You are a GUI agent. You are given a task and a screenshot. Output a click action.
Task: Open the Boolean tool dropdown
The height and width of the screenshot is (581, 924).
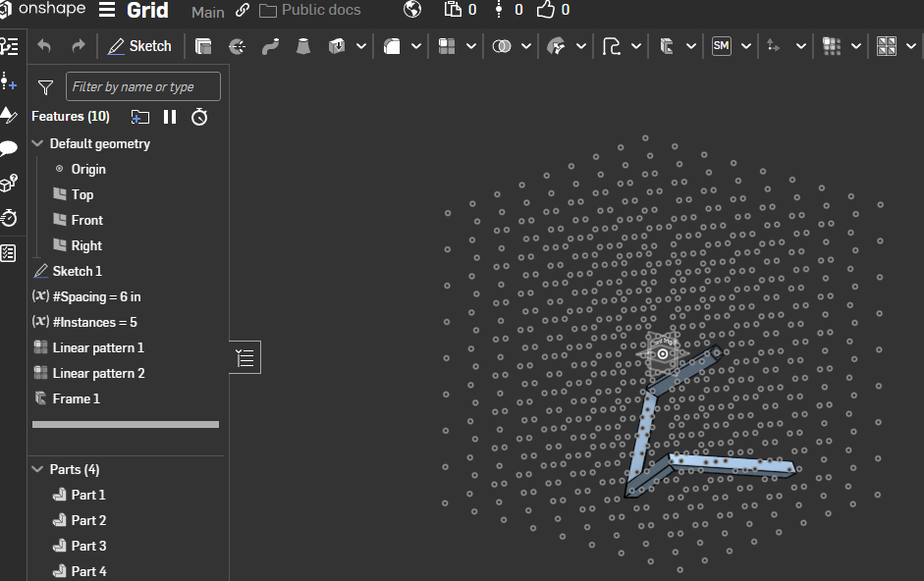pos(526,46)
